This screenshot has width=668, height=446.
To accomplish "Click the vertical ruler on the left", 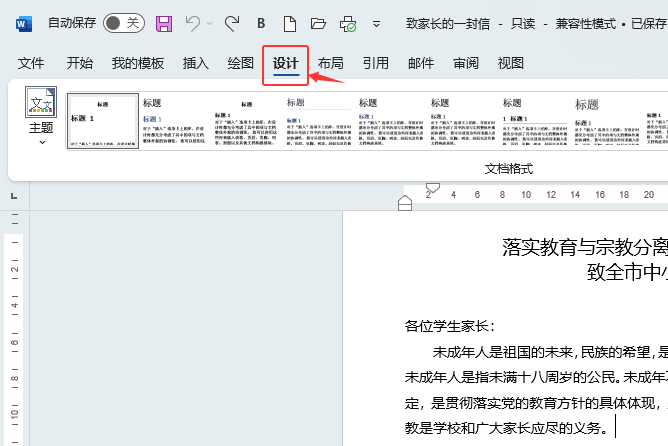I will tap(14, 328).
